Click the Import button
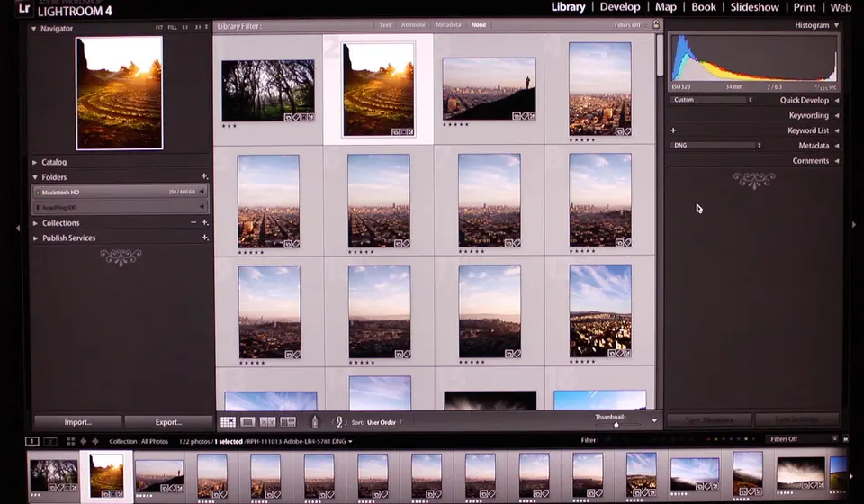This screenshot has width=864, height=504. [77, 422]
